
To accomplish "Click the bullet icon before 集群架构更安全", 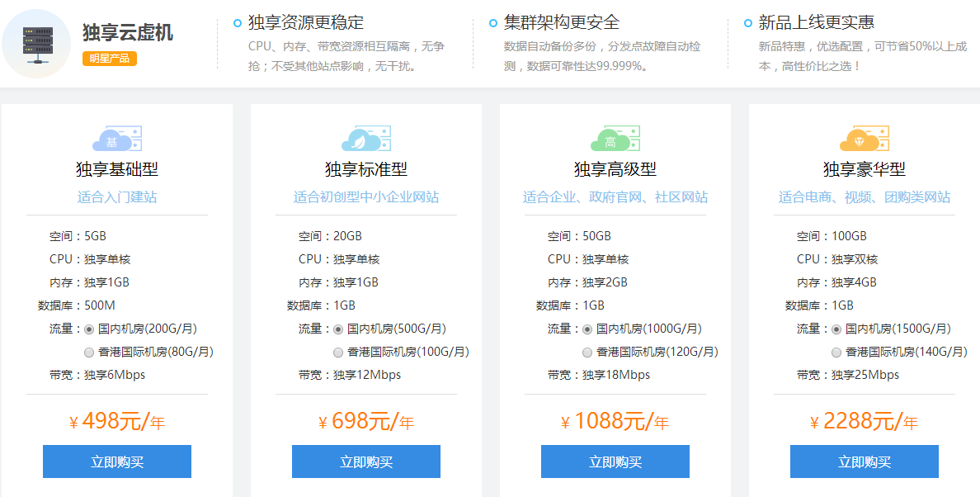I will 493,23.
